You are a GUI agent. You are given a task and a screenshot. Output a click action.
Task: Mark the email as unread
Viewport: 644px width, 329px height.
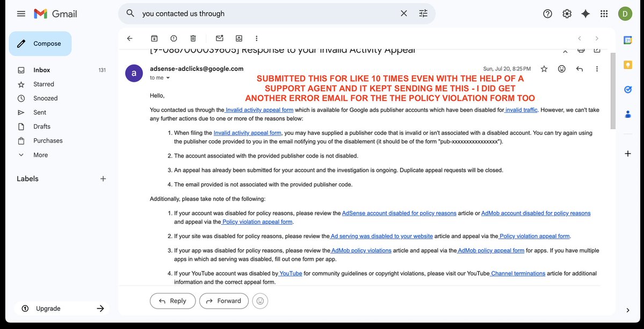tap(219, 38)
